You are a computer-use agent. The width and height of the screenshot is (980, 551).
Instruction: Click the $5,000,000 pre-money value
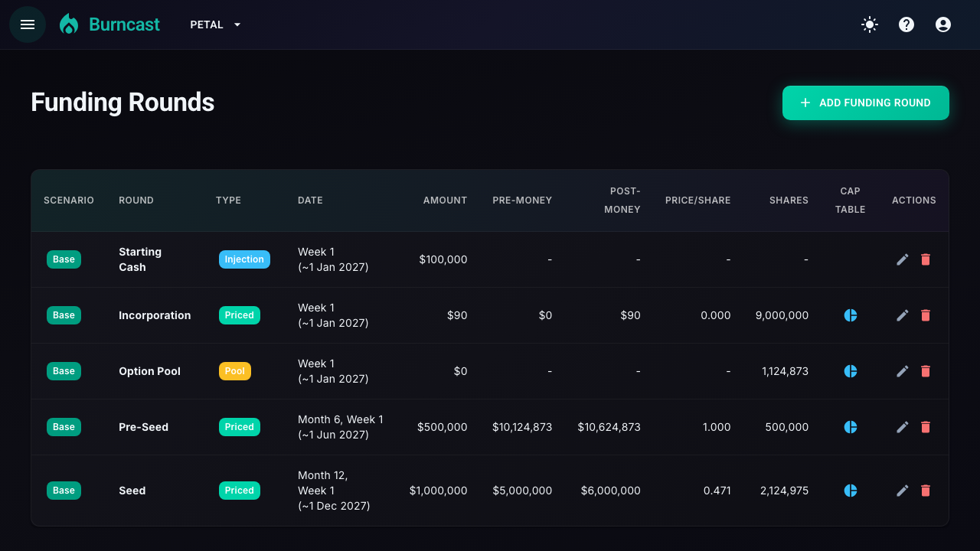pyautogui.click(x=522, y=491)
